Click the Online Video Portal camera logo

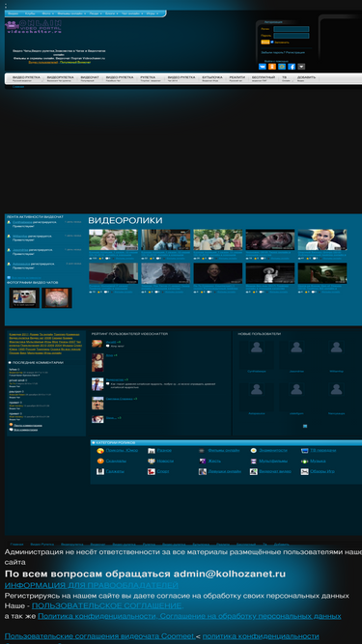[34, 25]
